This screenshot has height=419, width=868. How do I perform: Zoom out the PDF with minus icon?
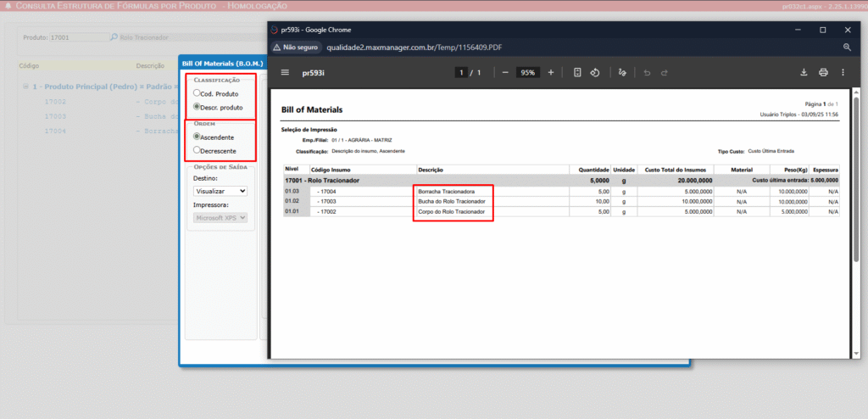tap(505, 73)
